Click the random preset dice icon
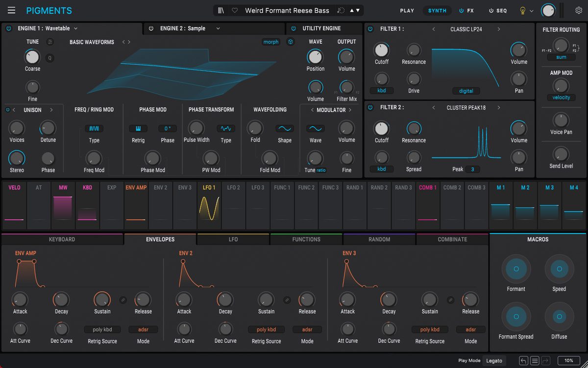Viewport: 588px width, 368px height. pyautogui.click(x=341, y=10)
